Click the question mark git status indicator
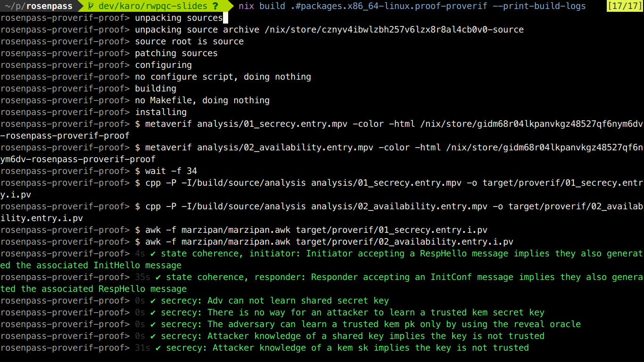Viewport: 644px width, 362px height. 215,6
